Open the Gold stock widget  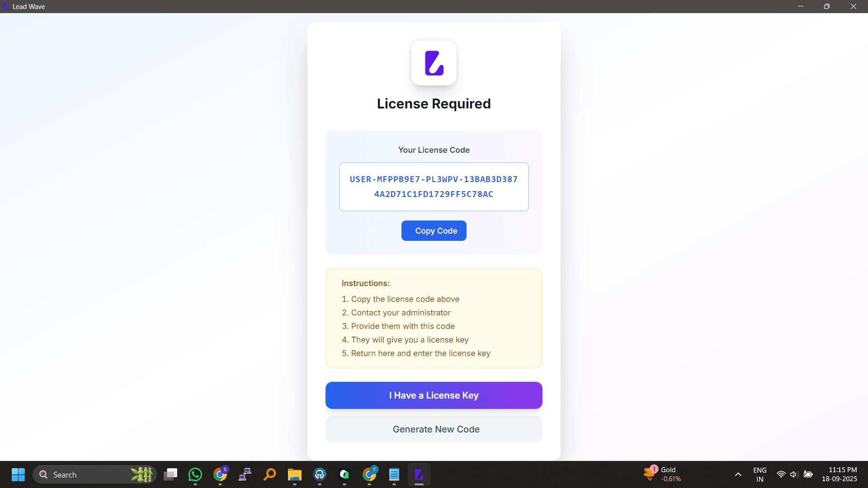pyautogui.click(x=663, y=474)
